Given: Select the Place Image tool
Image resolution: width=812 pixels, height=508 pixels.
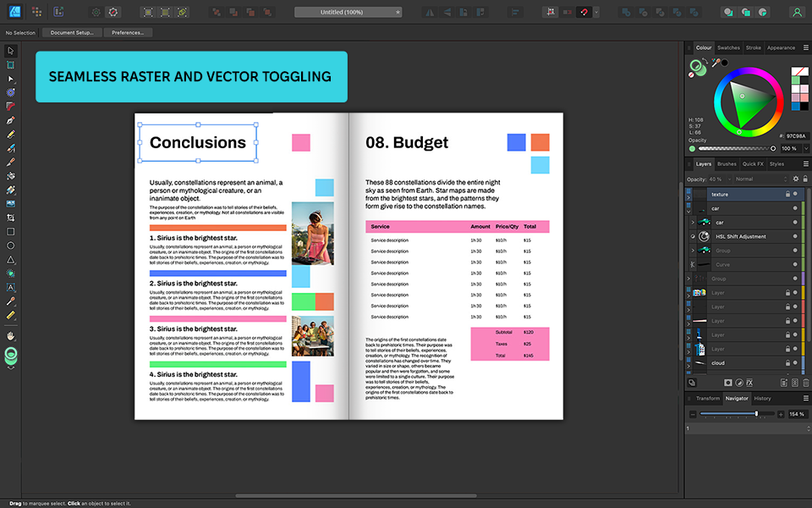Looking at the screenshot, I should 10,204.
